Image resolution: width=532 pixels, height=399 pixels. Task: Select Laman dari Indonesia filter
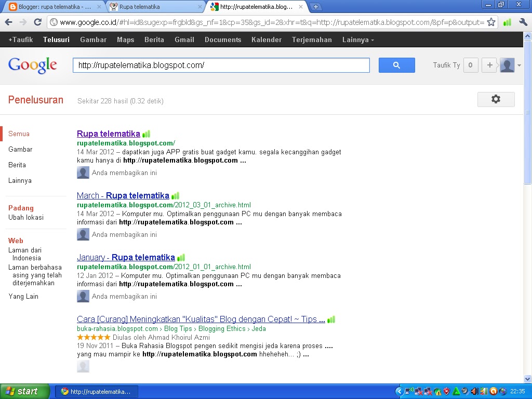pyautogui.click(x=25, y=254)
